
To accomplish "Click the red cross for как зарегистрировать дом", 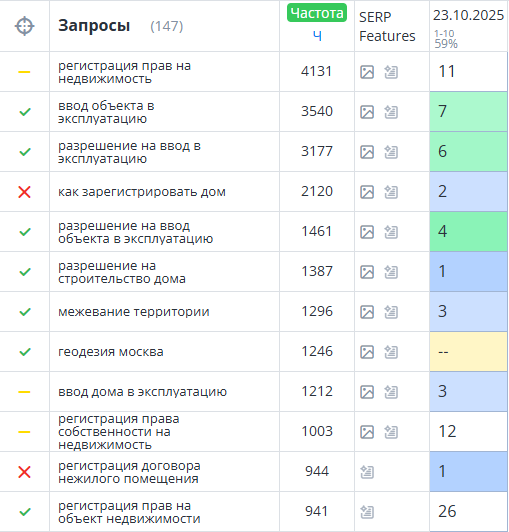I will coord(24,192).
